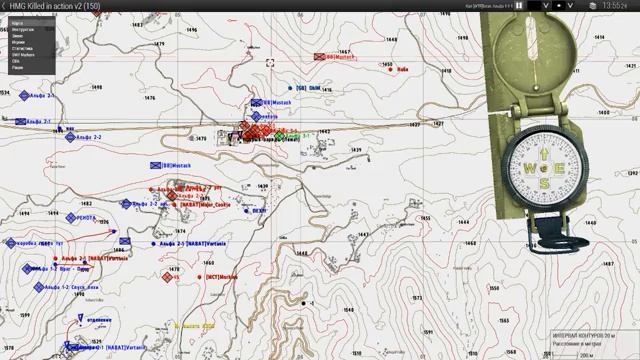This screenshot has width=640, height=360.
Task: Select blue diamond Альфа 1-2 Спуск marker
Action: click(x=39, y=287)
